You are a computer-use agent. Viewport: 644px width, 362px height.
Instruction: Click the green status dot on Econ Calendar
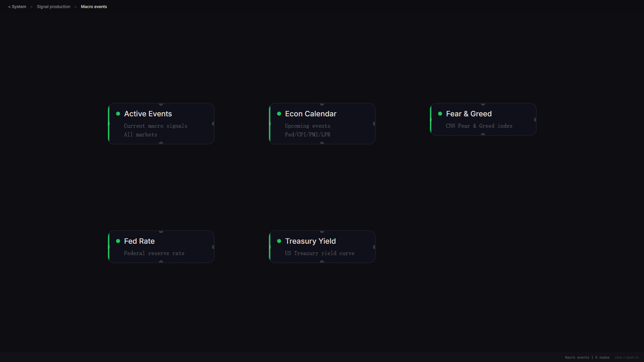coord(279,114)
